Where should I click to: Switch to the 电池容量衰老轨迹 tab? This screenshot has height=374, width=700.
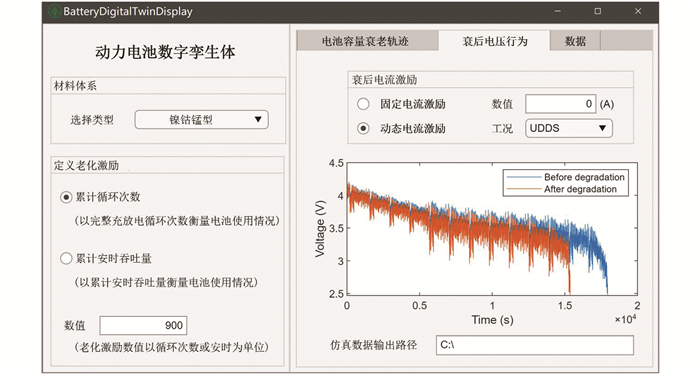pos(367,41)
